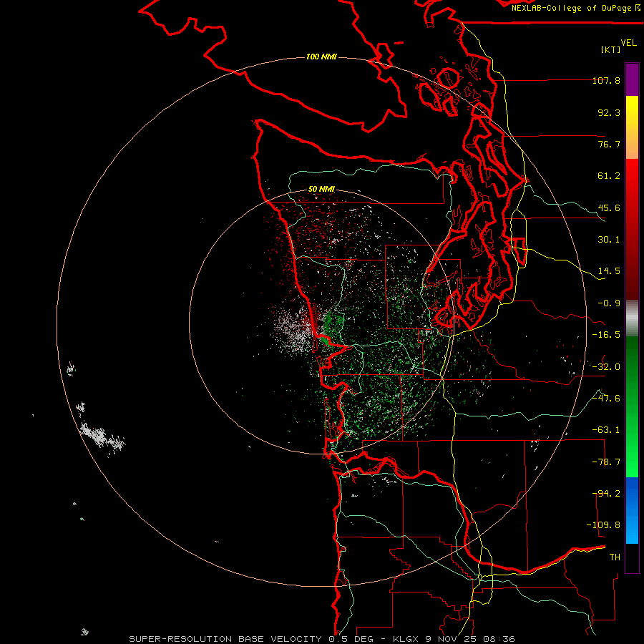This screenshot has height=644, width=644.
Task: Select the 92.3 velocity scale value
Action: (x=609, y=112)
